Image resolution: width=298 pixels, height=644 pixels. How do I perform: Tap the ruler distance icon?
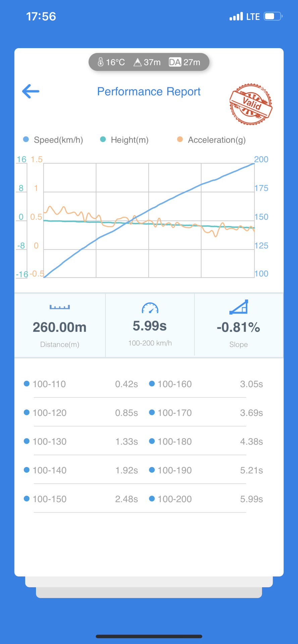(60, 307)
